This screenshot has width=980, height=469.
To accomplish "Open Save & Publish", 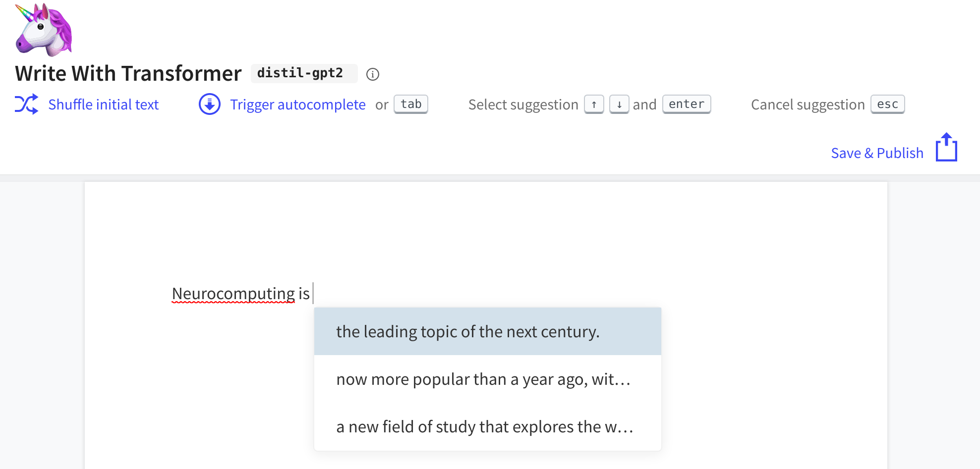I will tap(877, 153).
